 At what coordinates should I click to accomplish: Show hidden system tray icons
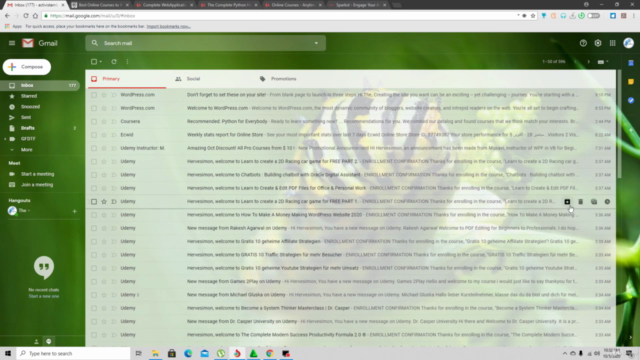[x=565, y=353]
